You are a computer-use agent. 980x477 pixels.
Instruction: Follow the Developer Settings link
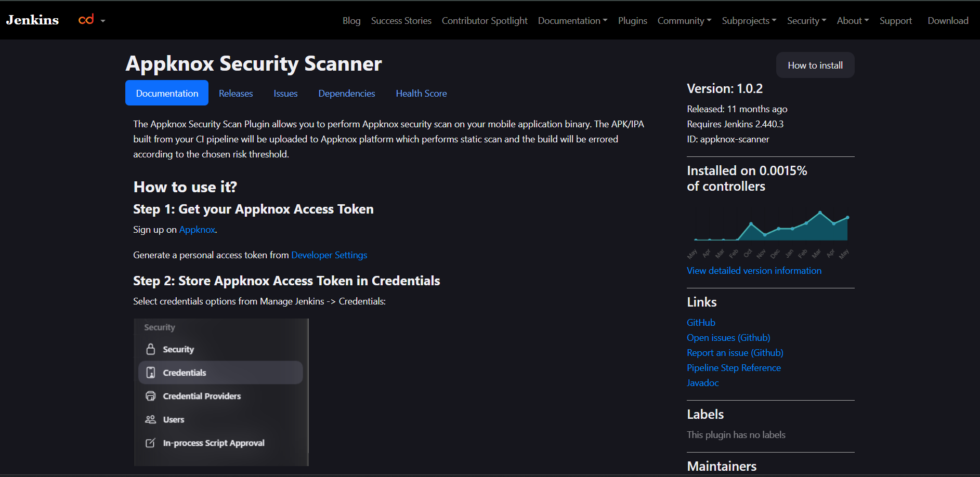click(329, 255)
